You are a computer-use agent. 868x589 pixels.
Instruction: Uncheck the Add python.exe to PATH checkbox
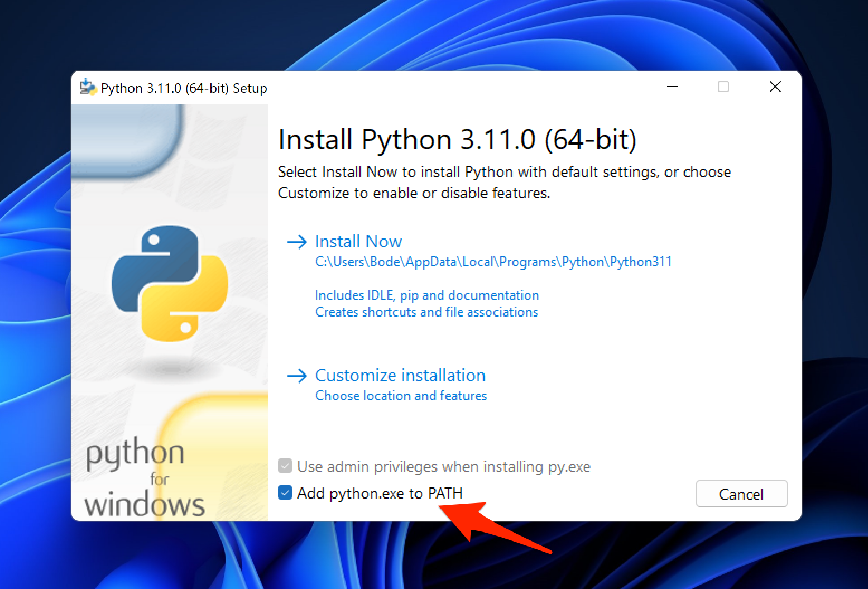point(285,493)
